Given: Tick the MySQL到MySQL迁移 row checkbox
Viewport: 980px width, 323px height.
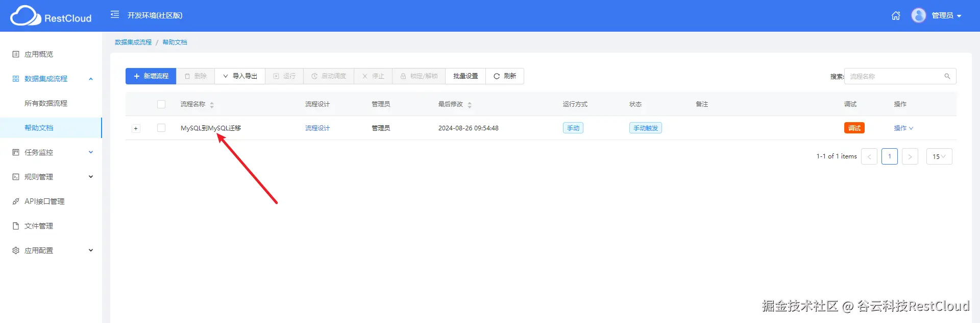Looking at the screenshot, I should [x=161, y=128].
